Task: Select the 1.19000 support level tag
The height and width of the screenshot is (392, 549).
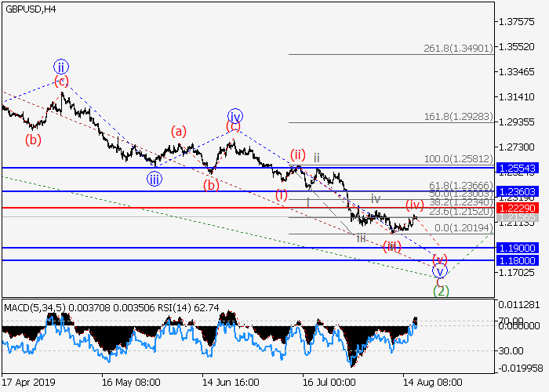Action: click(x=521, y=248)
